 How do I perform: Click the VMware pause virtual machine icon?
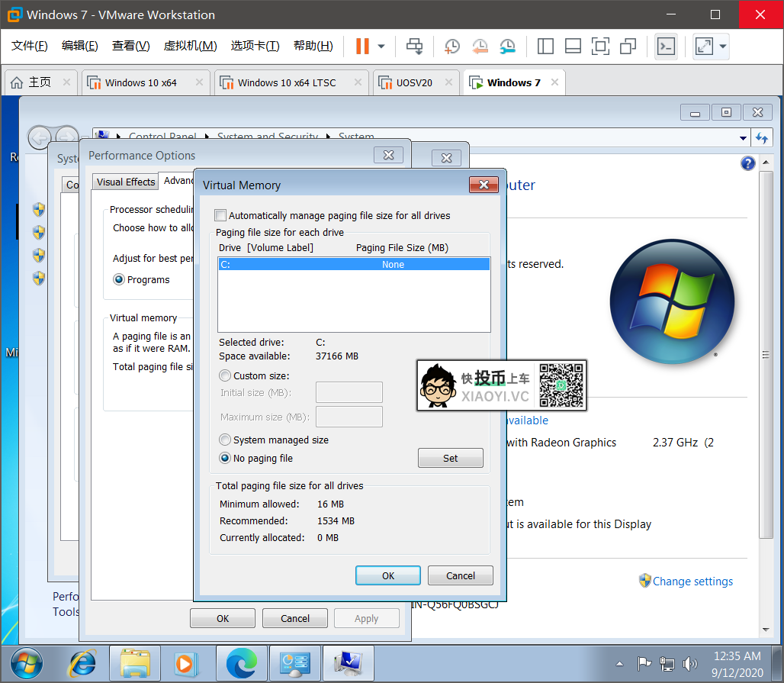click(362, 46)
